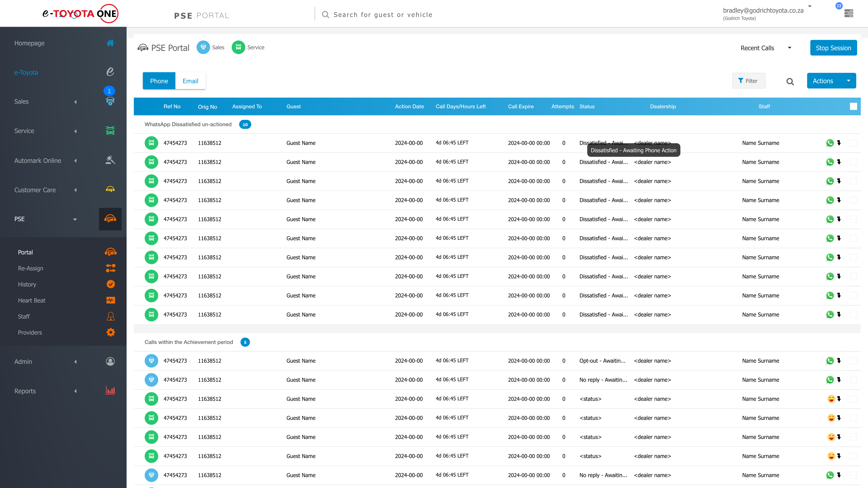The height and width of the screenshot is (488, 868).
Task: Open the Recent Calls dropdown
Action: pos(765,48)
